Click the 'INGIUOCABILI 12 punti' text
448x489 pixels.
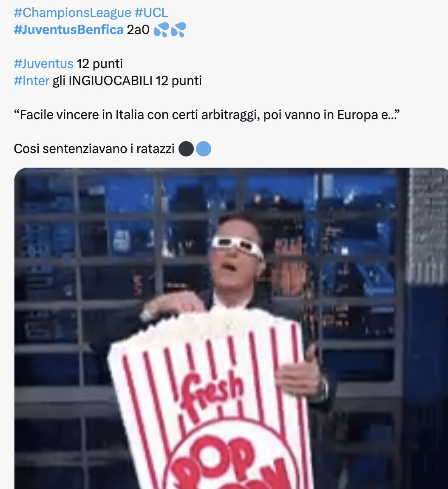coord(135,80)
